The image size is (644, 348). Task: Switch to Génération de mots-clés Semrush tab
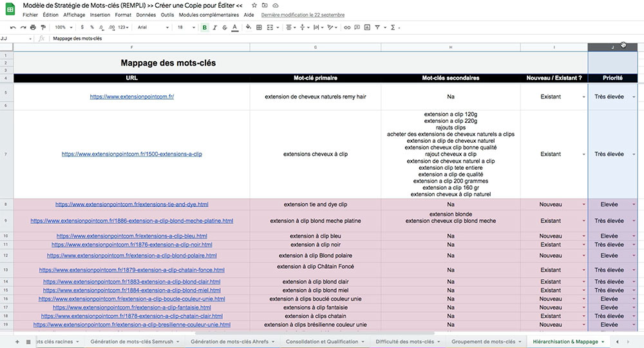[x=135, y=342]
